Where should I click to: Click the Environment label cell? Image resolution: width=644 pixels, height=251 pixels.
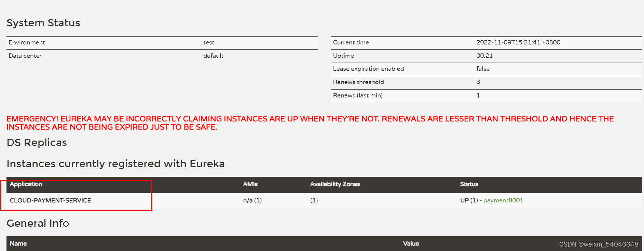(x=27, y=42)
